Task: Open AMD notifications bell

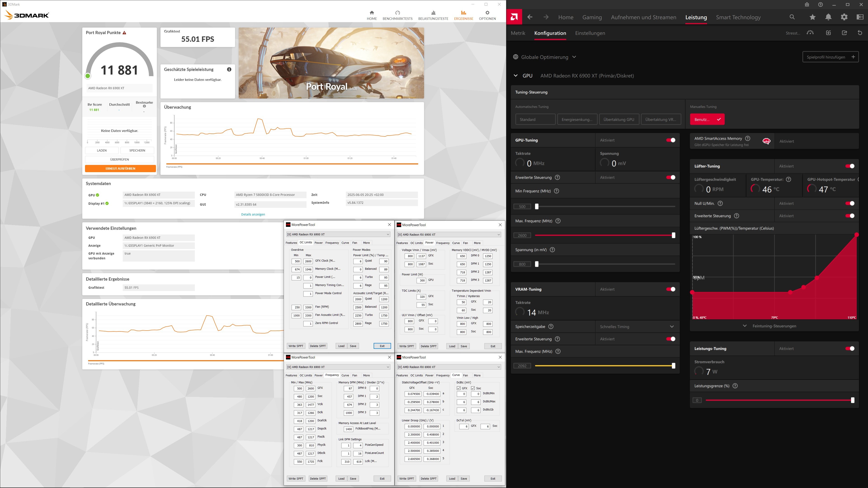Action: (828, 17)
